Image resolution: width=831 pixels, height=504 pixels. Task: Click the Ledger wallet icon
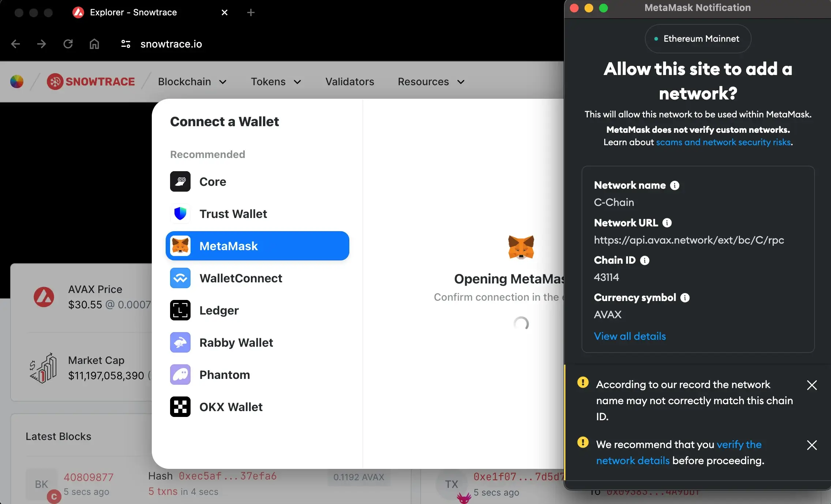[x=180, y=310]
